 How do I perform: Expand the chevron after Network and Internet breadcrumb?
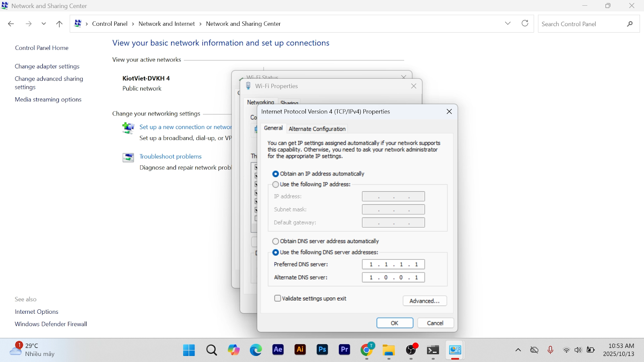click(200, 24)
